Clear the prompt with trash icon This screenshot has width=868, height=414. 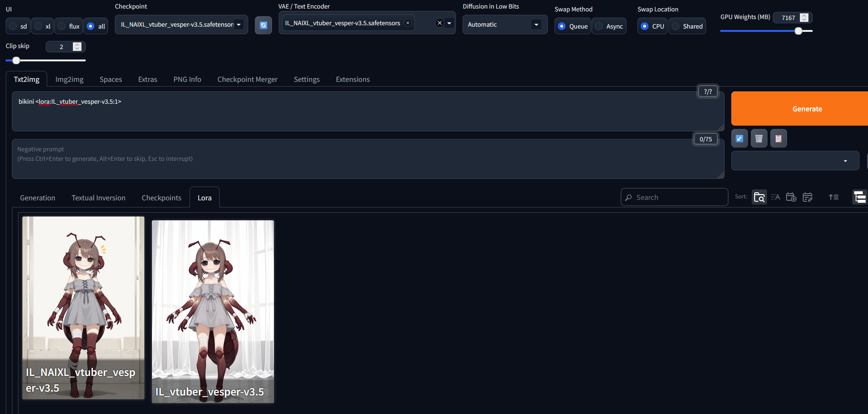pyautogui.click(x=759, y=138)
